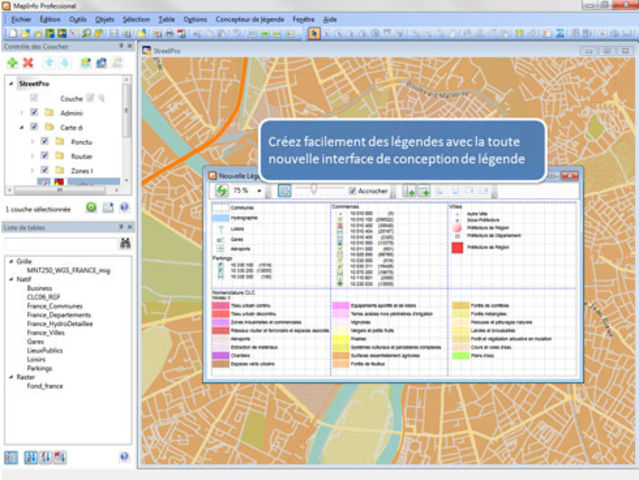Click the green plus Add layer icon
The image size is (639, 480).
(x=13, y=63)
